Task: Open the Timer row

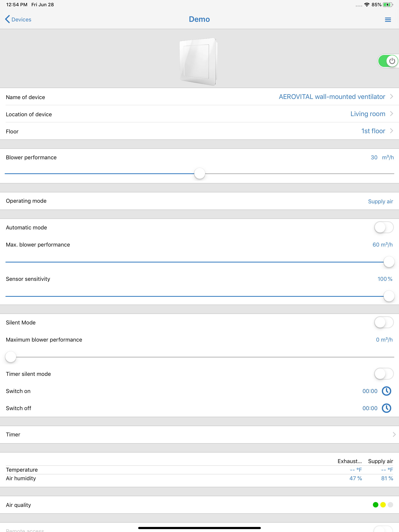Action: 199,434
